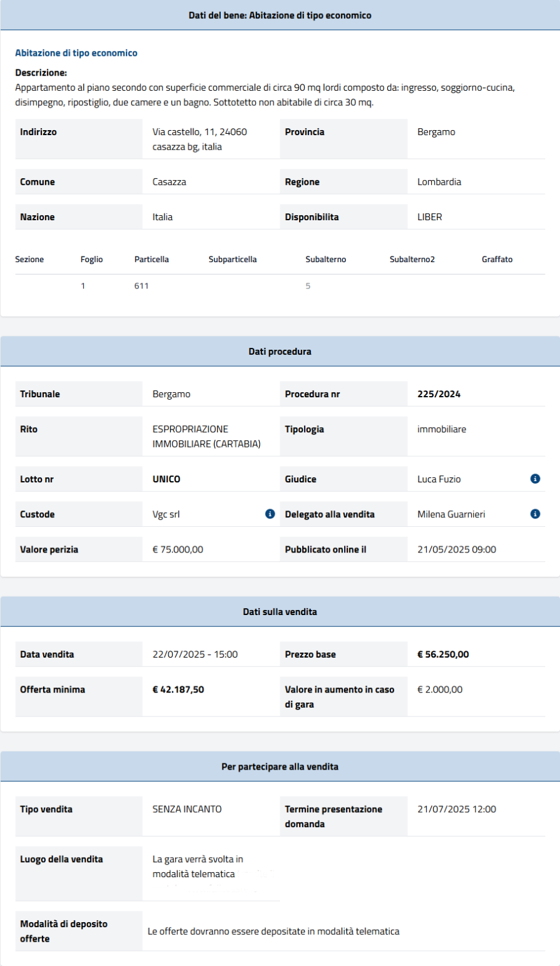This screenshot has height=966, width=560.
Task: Select the 'Dati procedura' section header
Action: tap(280, 352)
